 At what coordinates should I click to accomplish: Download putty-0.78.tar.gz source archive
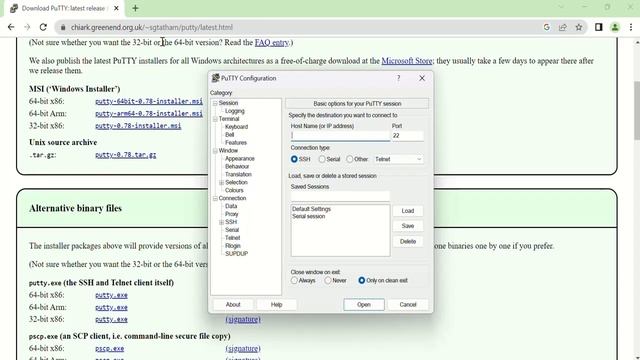click(x=126, y=155)
